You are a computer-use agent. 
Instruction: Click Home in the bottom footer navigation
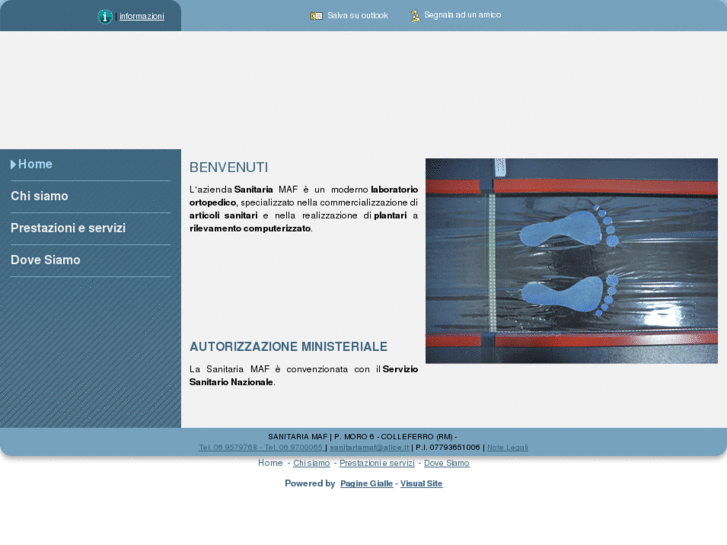coord(270,463)
